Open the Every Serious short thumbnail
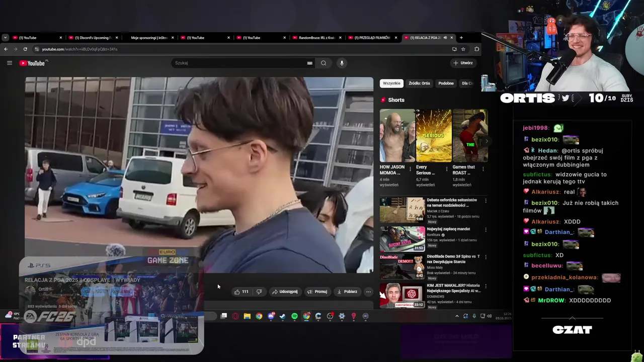 point(434,135)
